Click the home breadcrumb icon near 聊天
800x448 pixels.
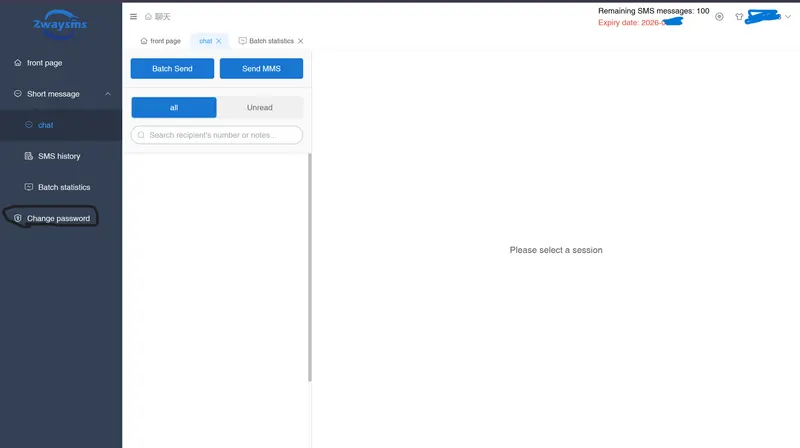148,17
